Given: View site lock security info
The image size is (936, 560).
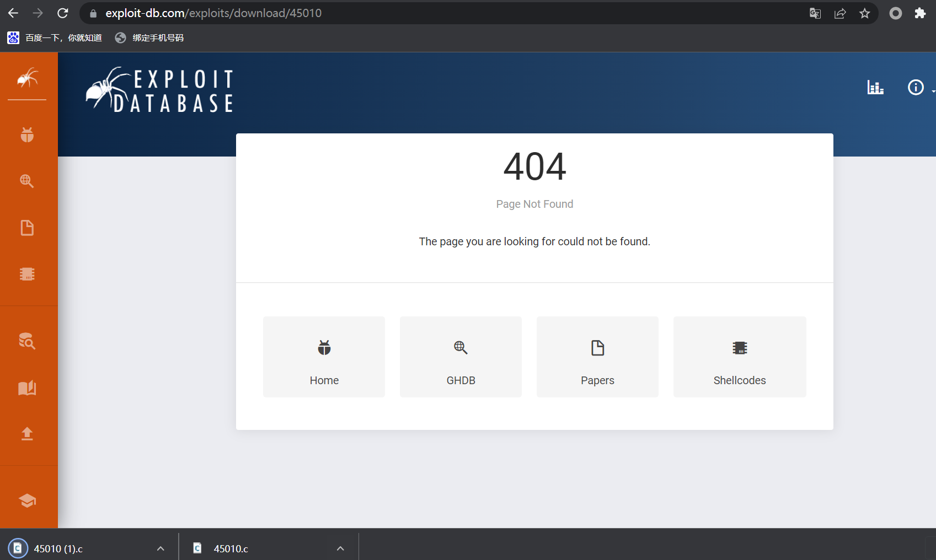Looking at the screenshot, I should pyautogui.click(x=93, y=13).
